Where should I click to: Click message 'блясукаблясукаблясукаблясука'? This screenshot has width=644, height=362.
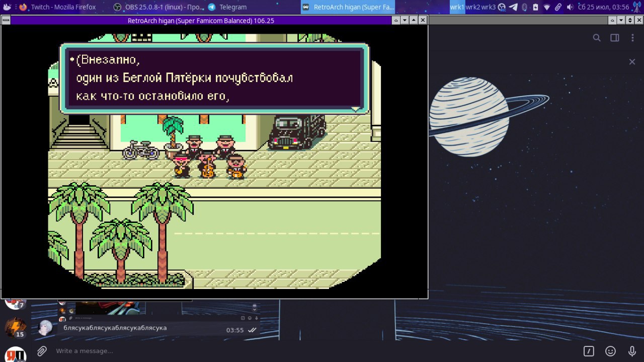pyautogui.click(x=115, y=328)
